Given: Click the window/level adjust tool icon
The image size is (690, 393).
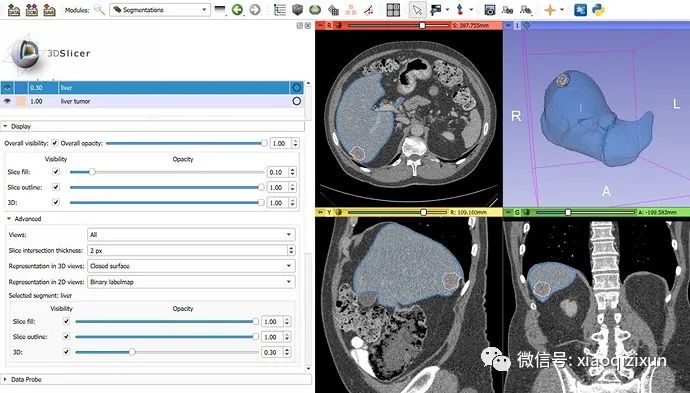Looking at the screenshot, I should pyautogui.click(x=436, y=10).
